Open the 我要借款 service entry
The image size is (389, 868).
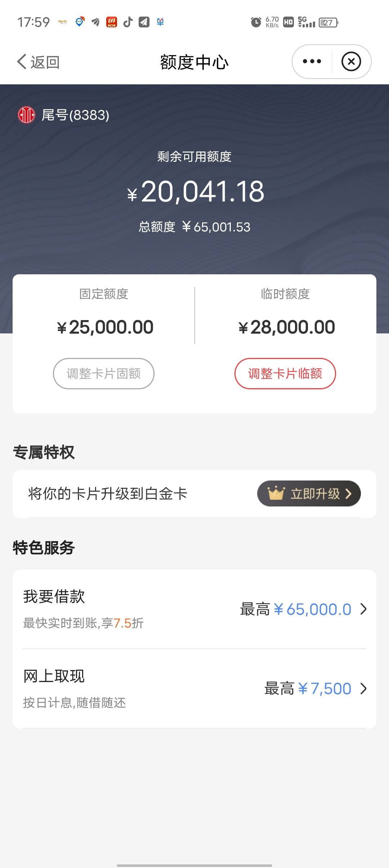point(194,609)
